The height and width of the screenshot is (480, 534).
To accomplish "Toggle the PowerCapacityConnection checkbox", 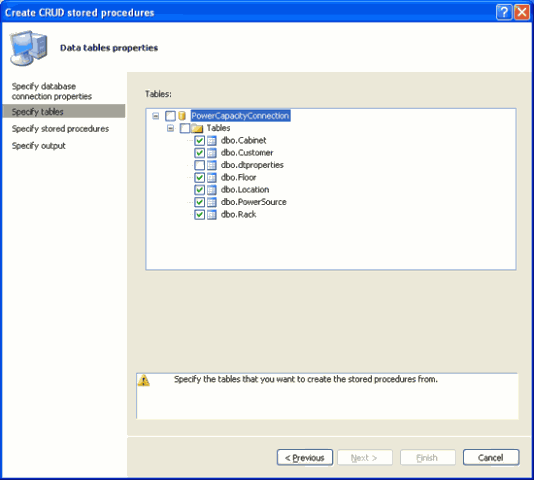I will pos(170,116).
